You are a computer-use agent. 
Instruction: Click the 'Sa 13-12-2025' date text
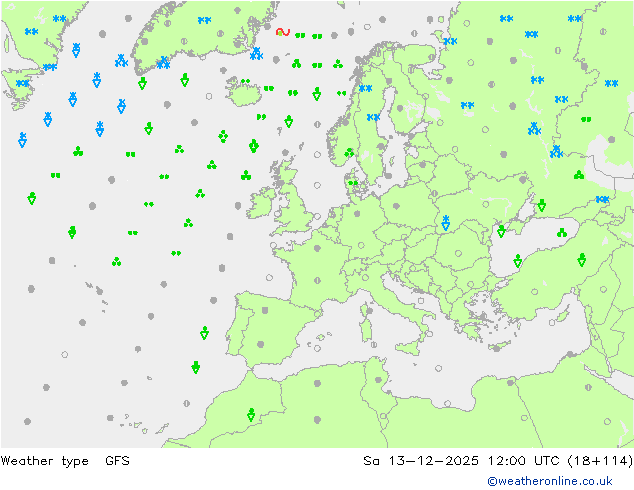pos(421,460)
